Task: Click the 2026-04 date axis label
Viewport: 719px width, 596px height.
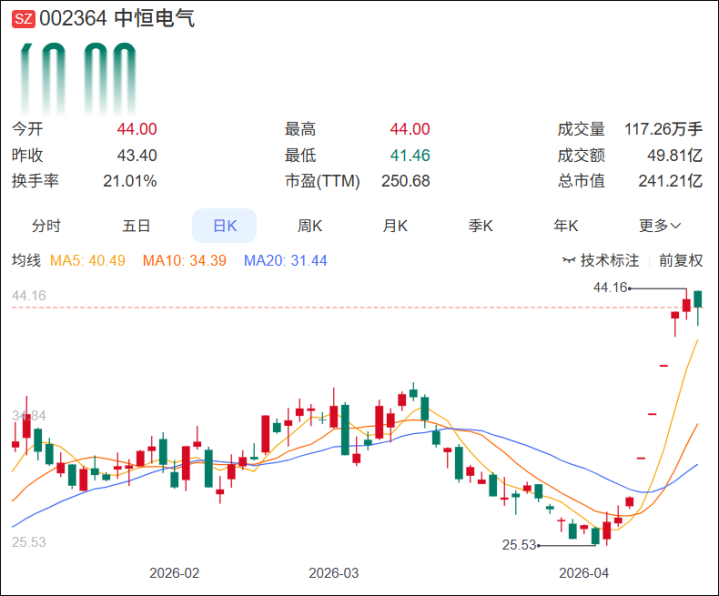Action: click(x=584, y=573)
